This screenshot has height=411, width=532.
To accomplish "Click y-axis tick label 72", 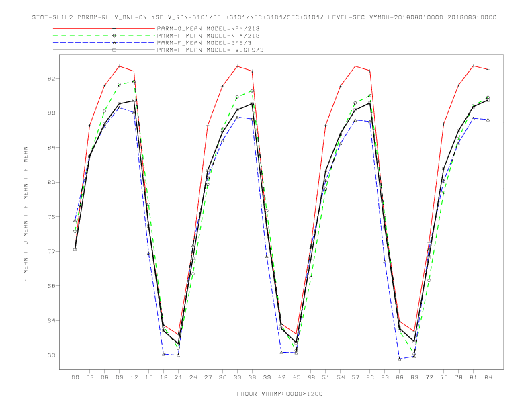I will point(51,251).
